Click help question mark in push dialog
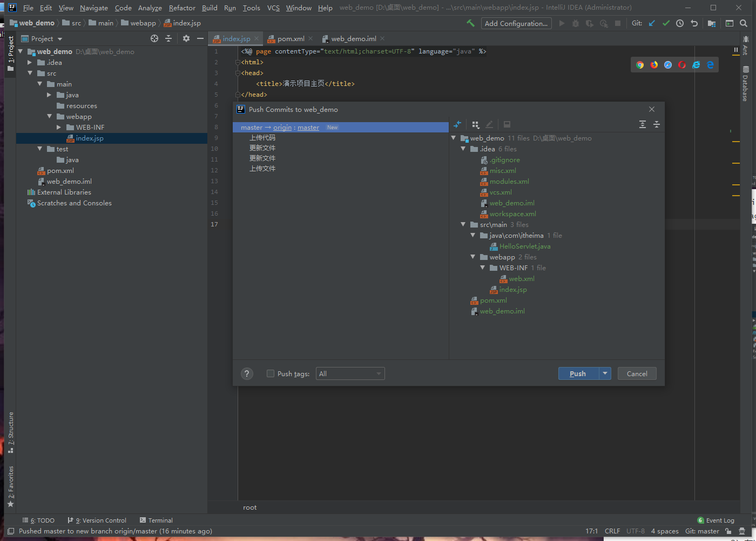Screen dimensions: 756x541 click(x=247, y=373)
